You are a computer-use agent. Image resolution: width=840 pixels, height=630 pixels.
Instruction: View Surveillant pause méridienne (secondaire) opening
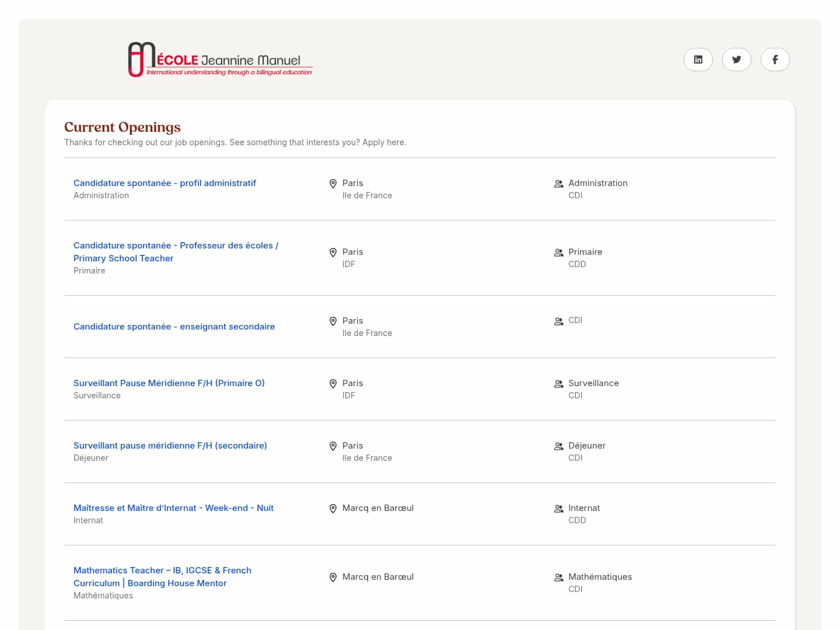[x=170, y=446]
